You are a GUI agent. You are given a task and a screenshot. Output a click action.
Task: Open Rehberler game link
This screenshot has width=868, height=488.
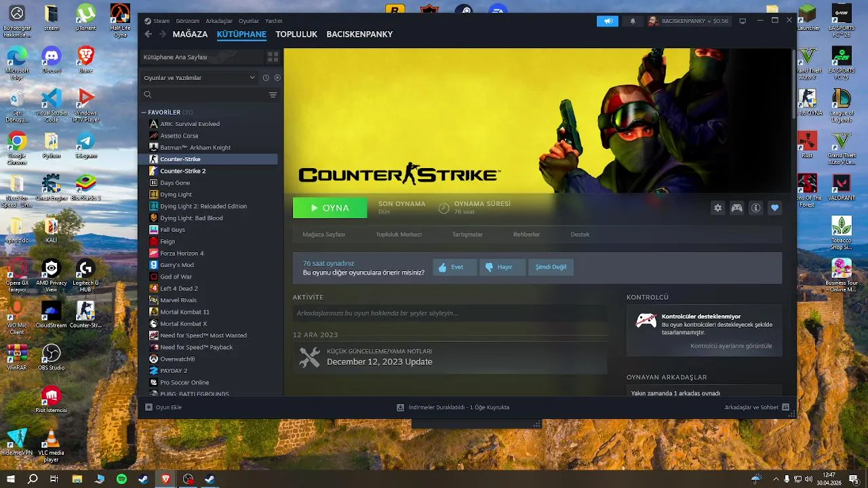coord(526,235)
